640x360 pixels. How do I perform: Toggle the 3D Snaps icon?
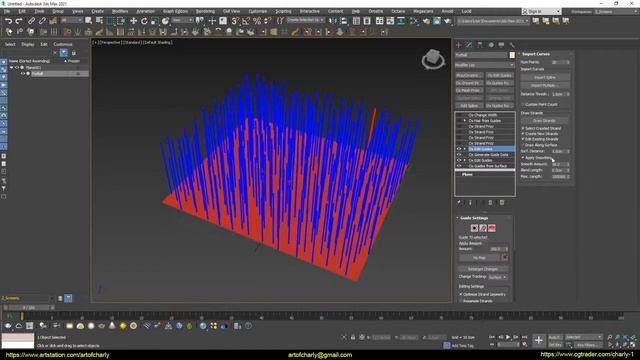[x=235, y=20]
